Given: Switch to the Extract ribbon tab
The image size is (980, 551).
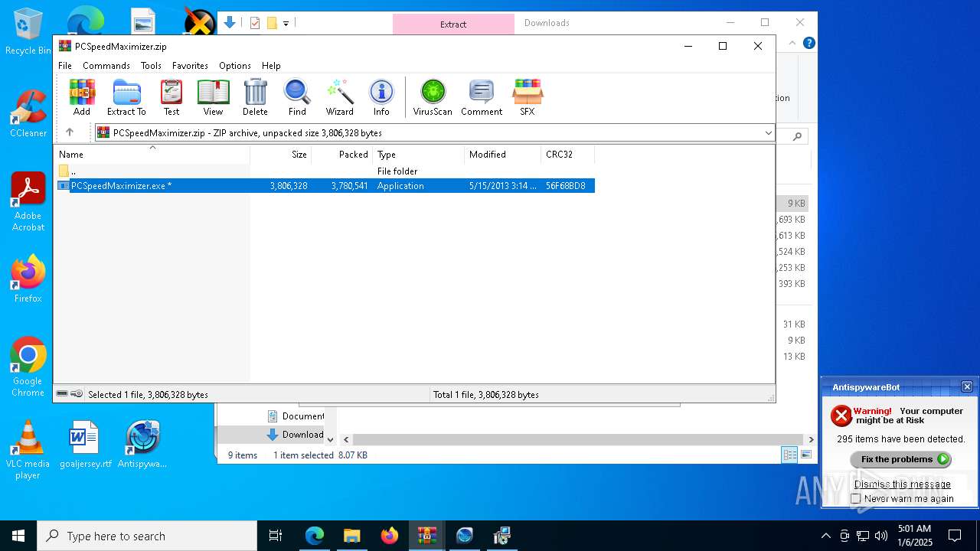Looking at the screenshot, I should click(x=453, y=24).
